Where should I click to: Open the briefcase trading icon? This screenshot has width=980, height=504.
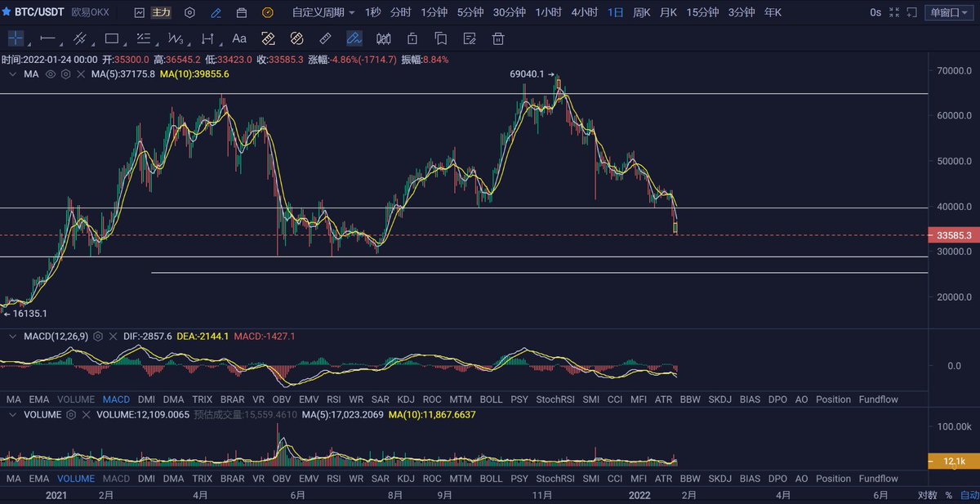242,13
